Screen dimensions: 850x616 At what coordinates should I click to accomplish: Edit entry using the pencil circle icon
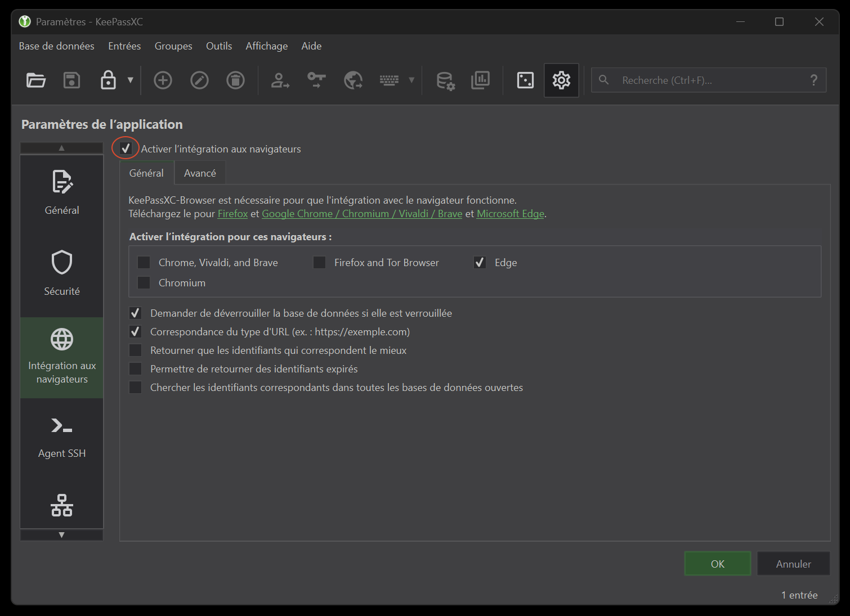[x=199, y=80]
